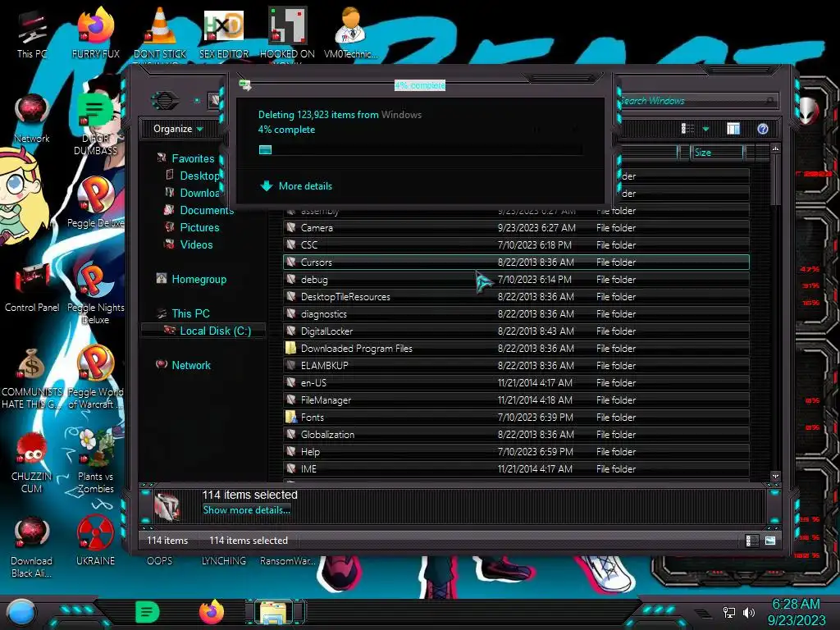Select the diagnostics folder row

tap(516, 314)
